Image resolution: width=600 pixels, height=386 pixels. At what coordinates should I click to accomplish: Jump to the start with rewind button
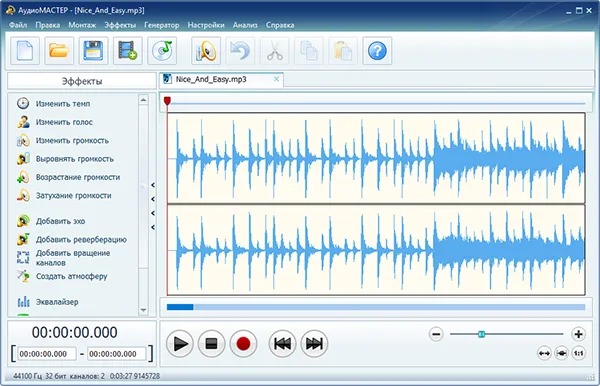tap(282, 344)
